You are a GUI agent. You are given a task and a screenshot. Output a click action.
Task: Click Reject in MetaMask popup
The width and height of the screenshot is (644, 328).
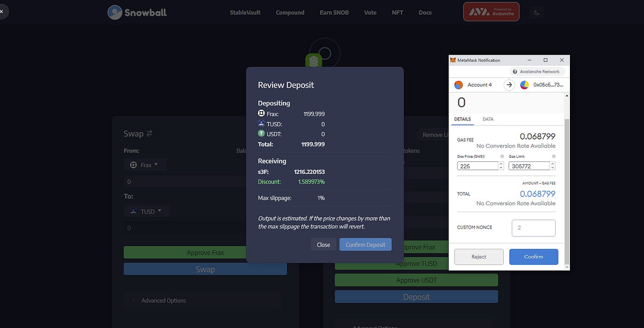tap(479, 257)
